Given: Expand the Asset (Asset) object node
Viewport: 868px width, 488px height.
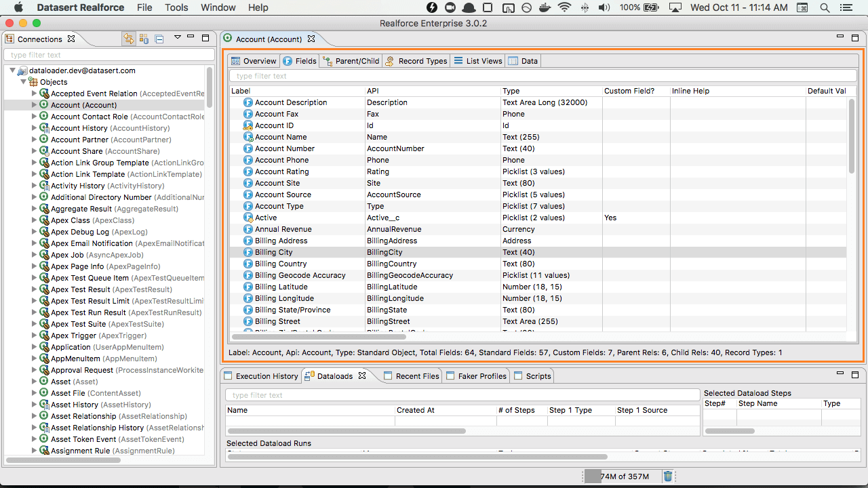Looking at the screenshot, I should point(34,382).
